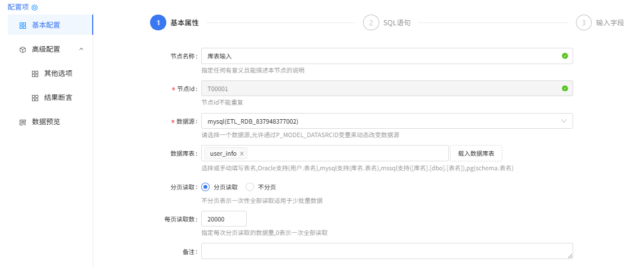Viewport: 644px width, 267px height.
Task: Click the grid icon next to 基本配置
Action: tap(22, 25)
